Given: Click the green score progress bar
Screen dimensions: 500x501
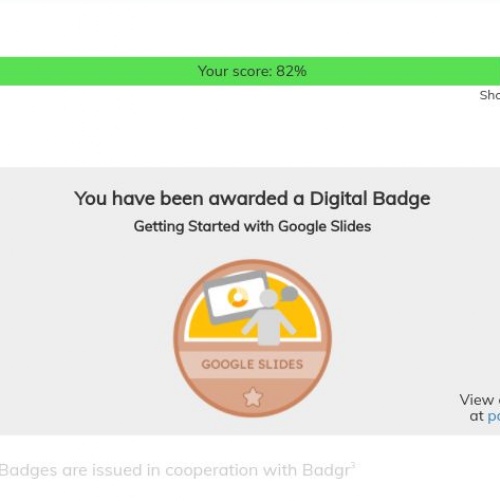Looking at the screenshot, I should pyautogui.click(x=250, y=71).
